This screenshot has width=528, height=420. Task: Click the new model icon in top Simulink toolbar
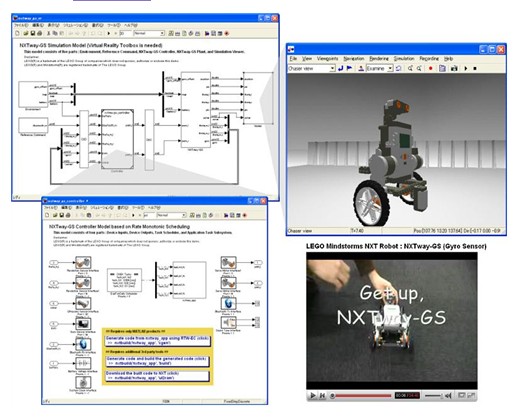[18, 33]
